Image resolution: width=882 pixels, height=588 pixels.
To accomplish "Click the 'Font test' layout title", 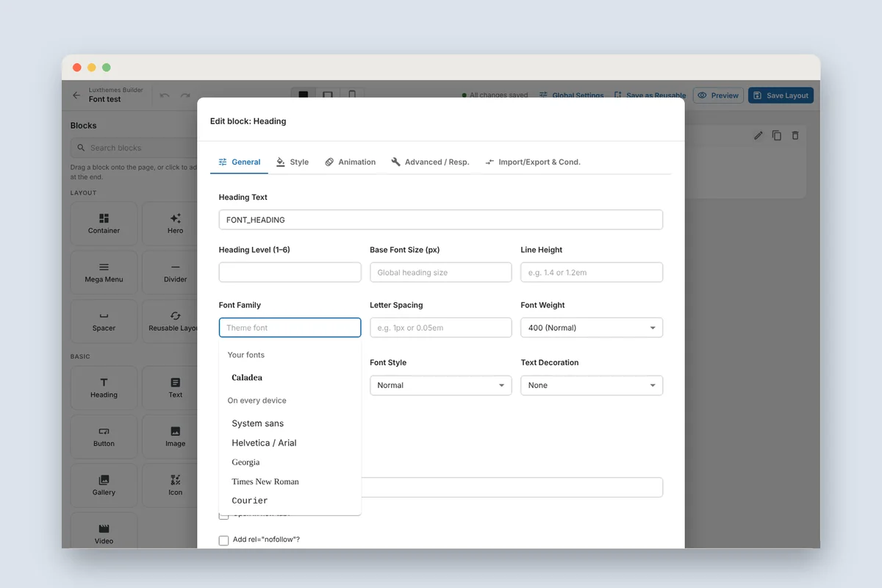I will pyautogui.click(x=104, y=99).
